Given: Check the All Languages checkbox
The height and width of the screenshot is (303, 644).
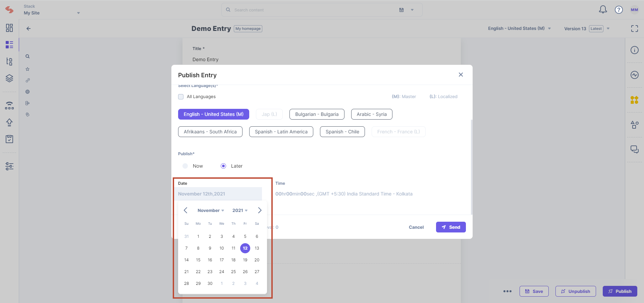Looking at the screenshot, I should (181, 97).
